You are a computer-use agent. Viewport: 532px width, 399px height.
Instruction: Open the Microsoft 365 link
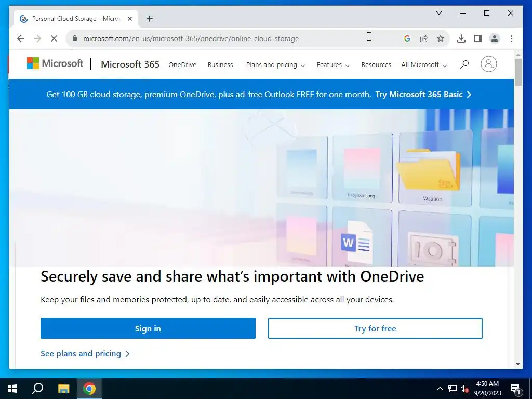130,64
